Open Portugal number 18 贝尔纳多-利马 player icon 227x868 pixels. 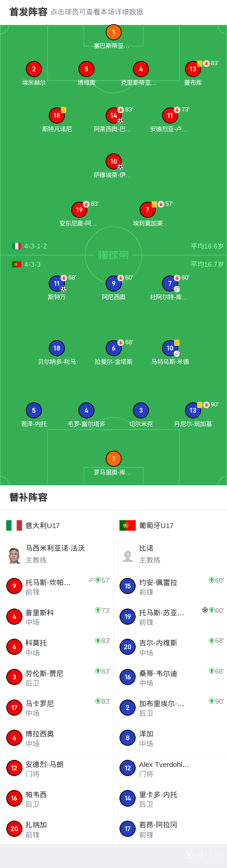pyautogui.click(x=57, y=349)
